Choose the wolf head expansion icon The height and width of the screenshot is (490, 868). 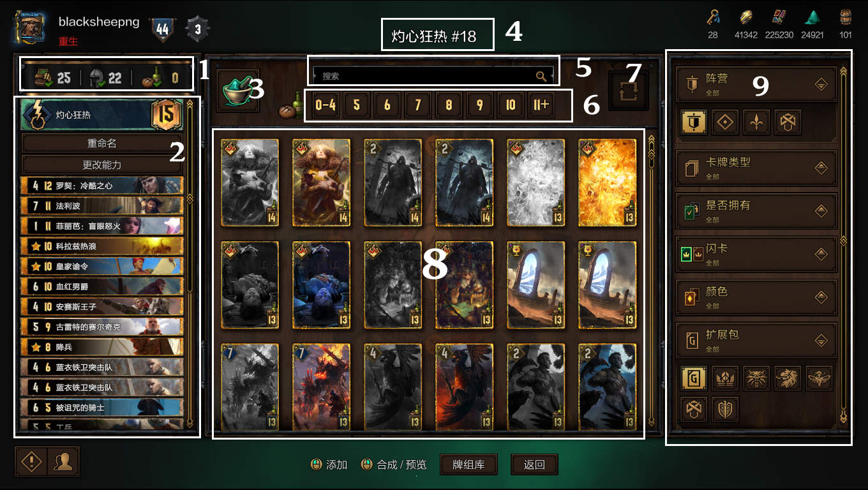click(x=757, y=378)
